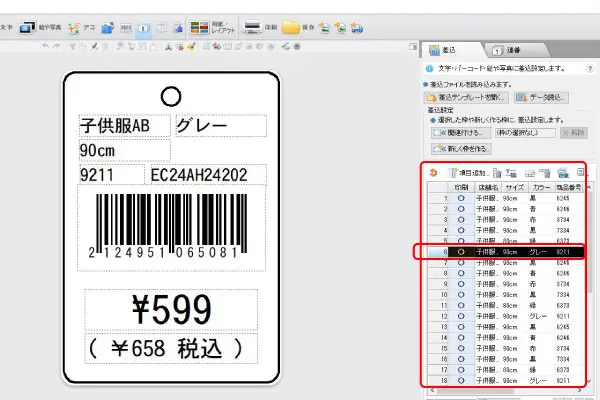The width and height of the screenshot is (600, 400).
Task: Click the sort text icon above data table
Action: coord(511,173)
